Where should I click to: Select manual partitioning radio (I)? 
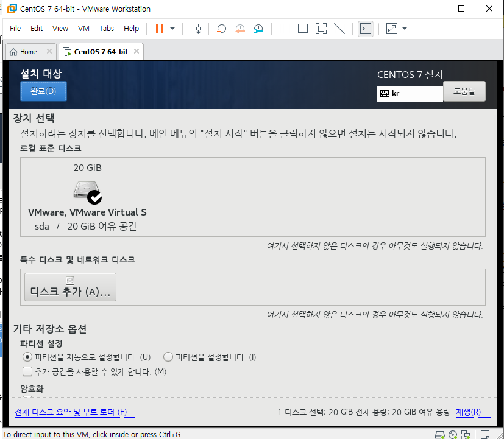click(168, 357)
